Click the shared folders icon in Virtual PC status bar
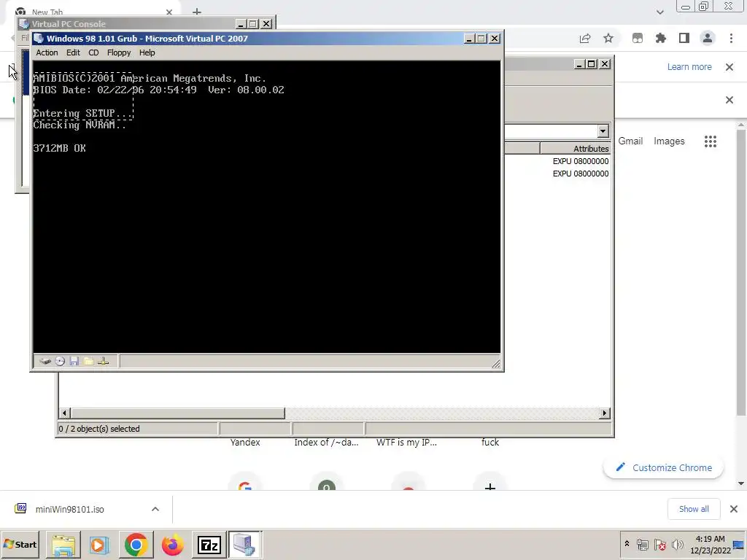 (x=88, y=362)
